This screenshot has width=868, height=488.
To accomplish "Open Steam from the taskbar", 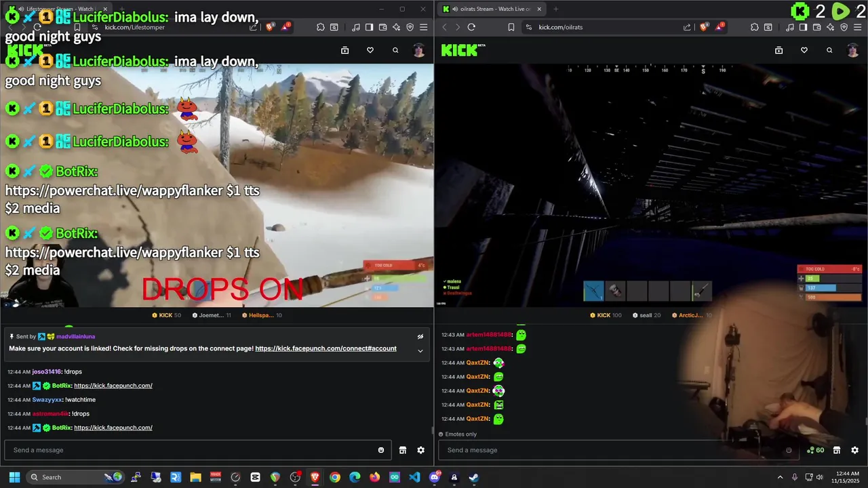I will [x=474, y=477].
